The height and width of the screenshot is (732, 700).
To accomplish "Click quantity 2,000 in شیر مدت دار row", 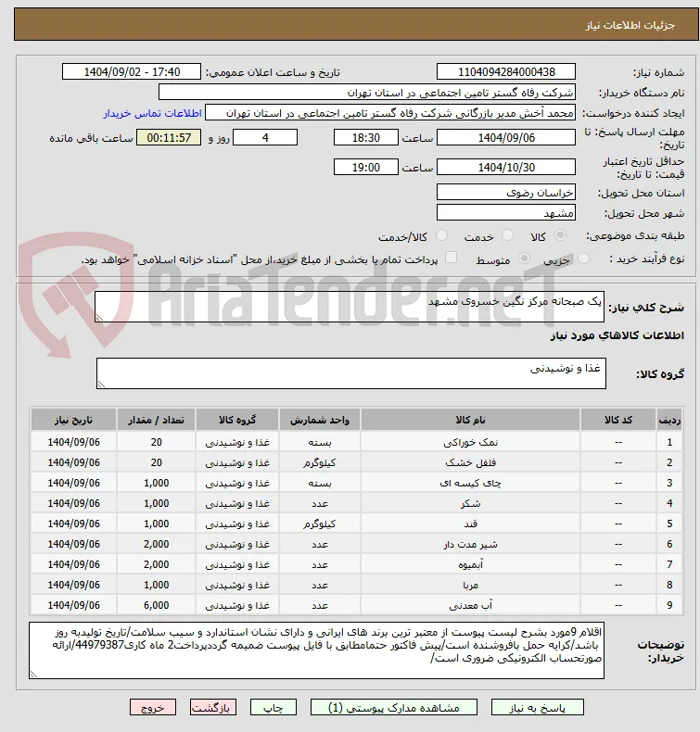I will (x=156, y=544).
